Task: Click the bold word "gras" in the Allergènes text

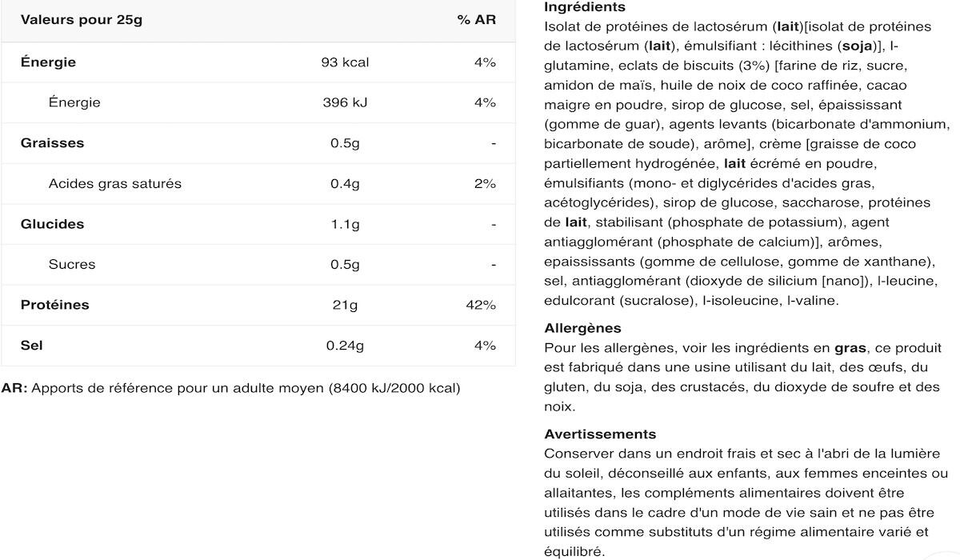Action: [x=850, y=348]
